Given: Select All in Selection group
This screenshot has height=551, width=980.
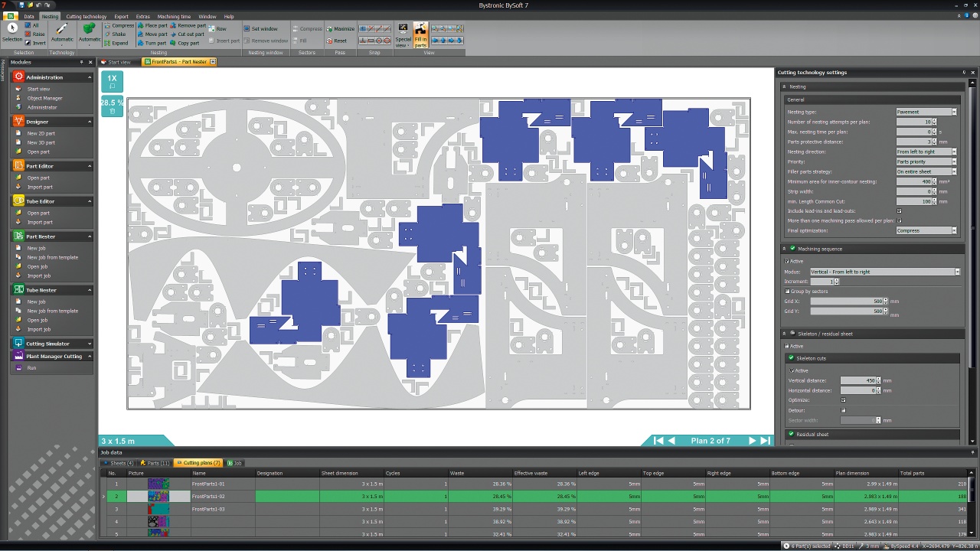Looking at the screenshot, I should tap(32, 25).
